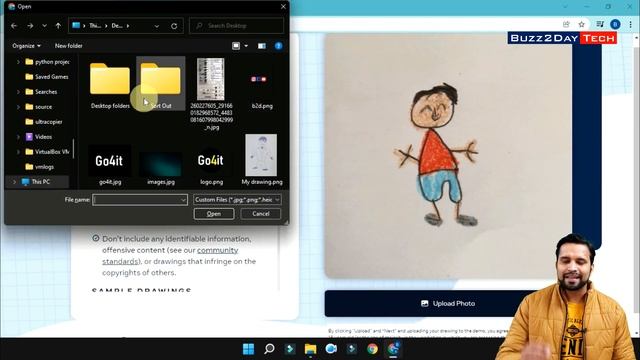This screenshot has height=360, width=640.
Task: Expand the Searches tree node
Action: click(18, 92)
